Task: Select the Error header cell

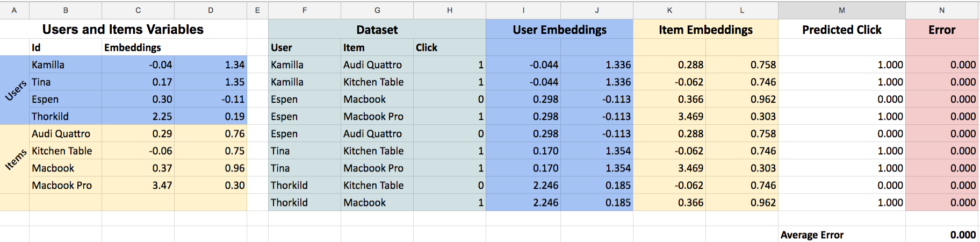Action: (x=942, y=30)
